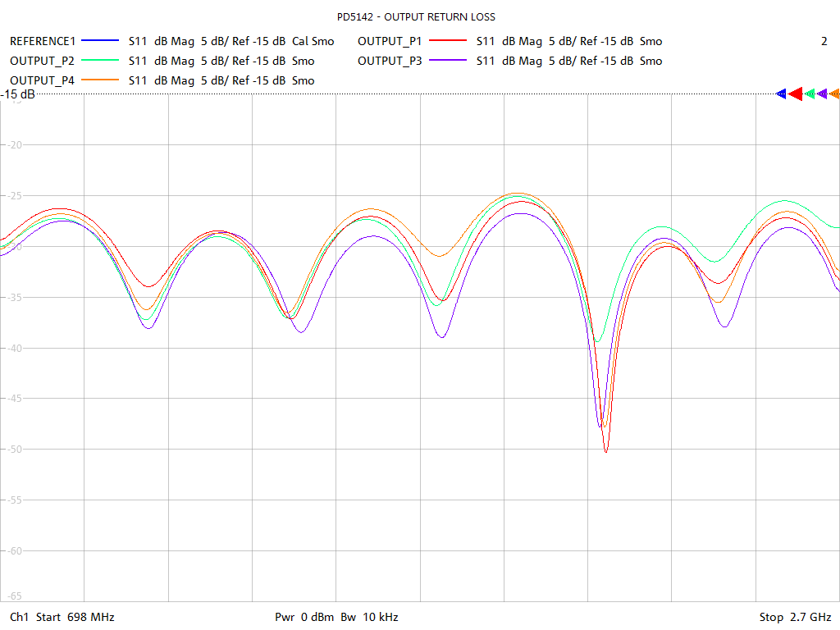840x630 pixels.
Task: Click the '-60' y-axis scale label
Action: click(15, 550)
